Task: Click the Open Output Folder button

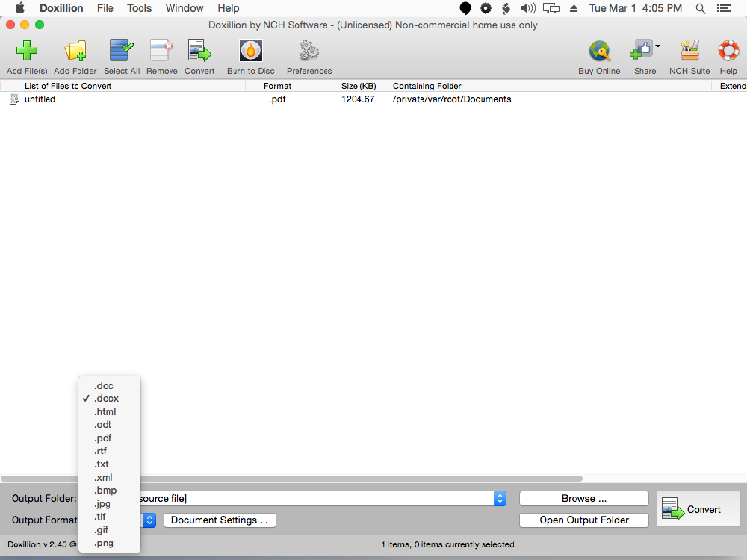Action: pos(584,520)
